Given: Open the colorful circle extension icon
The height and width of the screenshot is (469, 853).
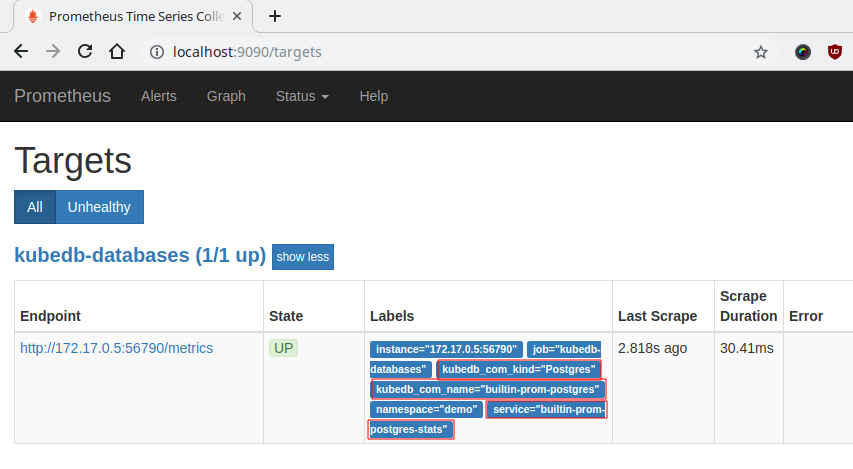Looking at the screenshot, I should [803, 52].
